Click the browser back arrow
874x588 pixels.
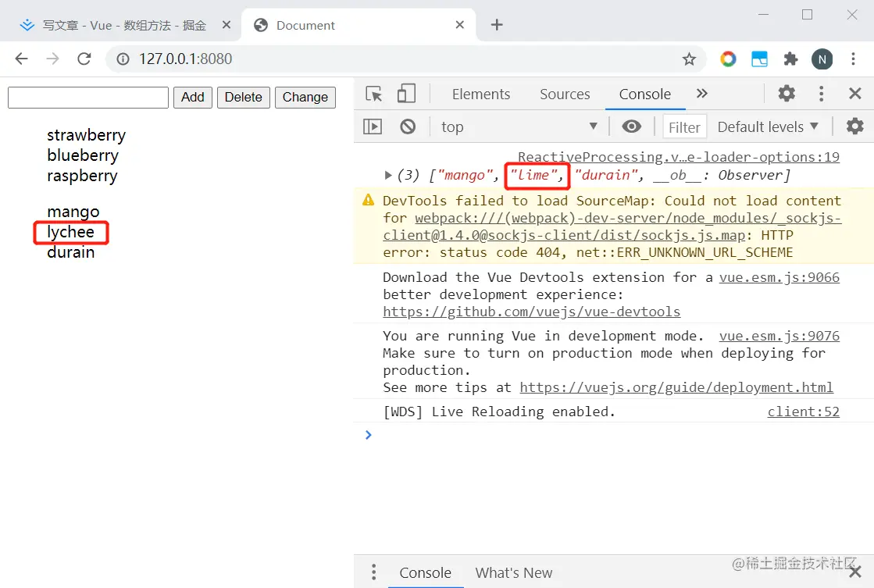tap(21, 59)
